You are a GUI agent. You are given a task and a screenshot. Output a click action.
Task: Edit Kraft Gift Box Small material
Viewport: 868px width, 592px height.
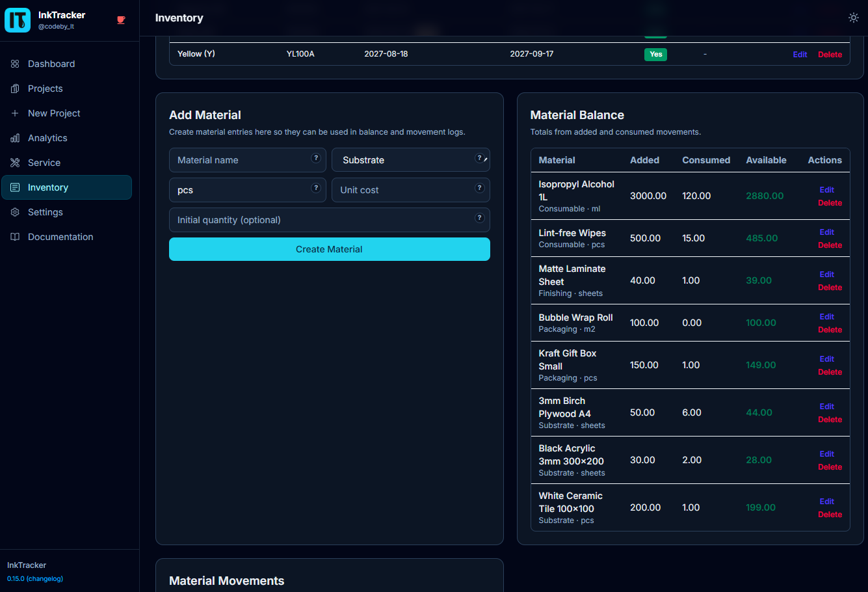[x=827, y=359]
